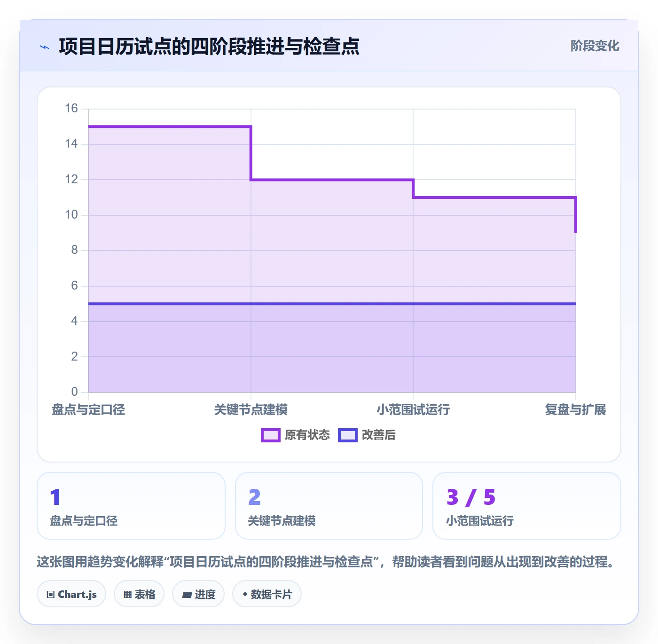Click the purple step line at value 15
The width and height of the screenshot is (658, 644).
tap(170, 126)
